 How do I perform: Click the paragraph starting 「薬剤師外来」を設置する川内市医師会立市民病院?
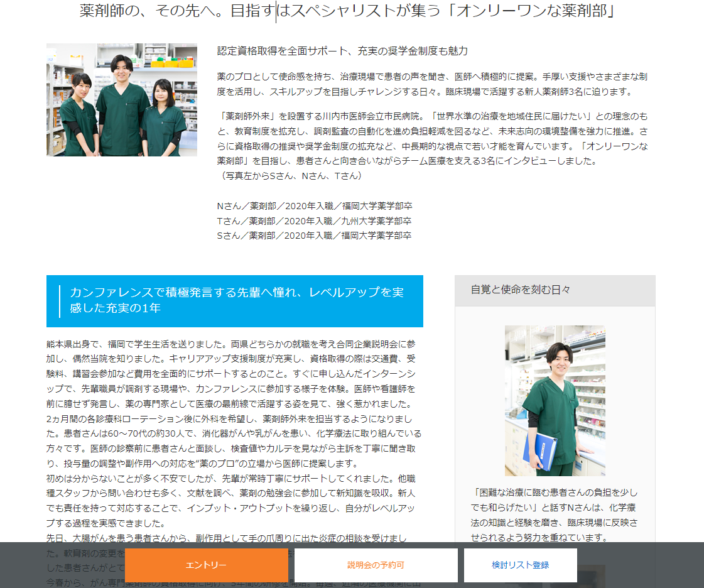(x=432, y=138)
